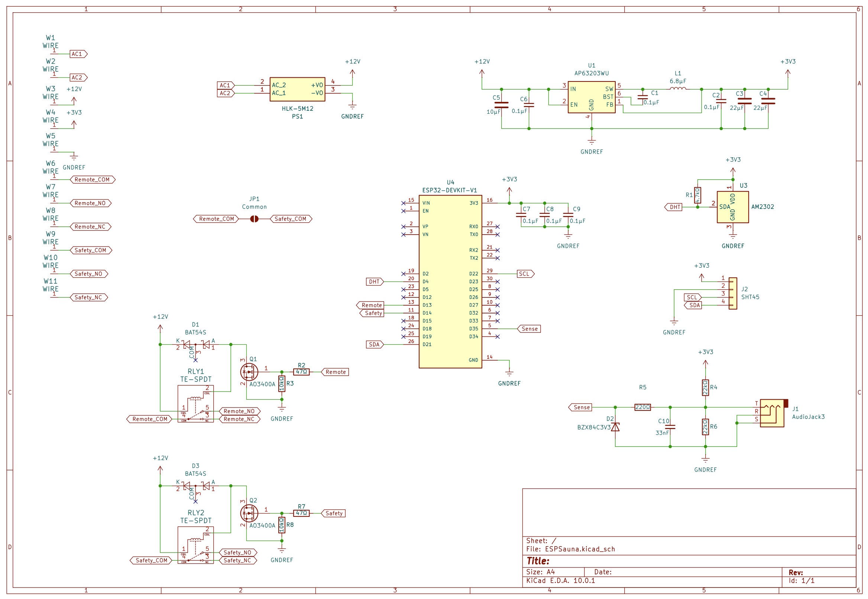Click the RLY1 TE-SPDT relay symbol
Image resolution: width=868 pixels, height=599 pixels.
point(195,404)
